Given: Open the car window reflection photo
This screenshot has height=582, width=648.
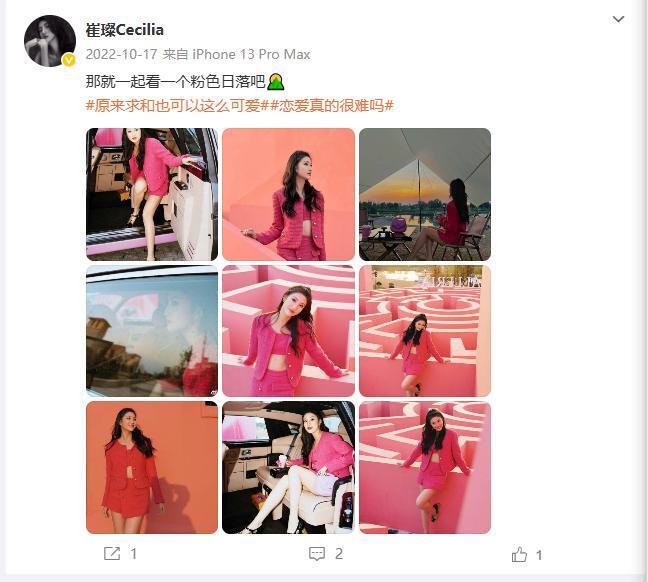Looking at the screenshot, I should (x=152, y=331).
